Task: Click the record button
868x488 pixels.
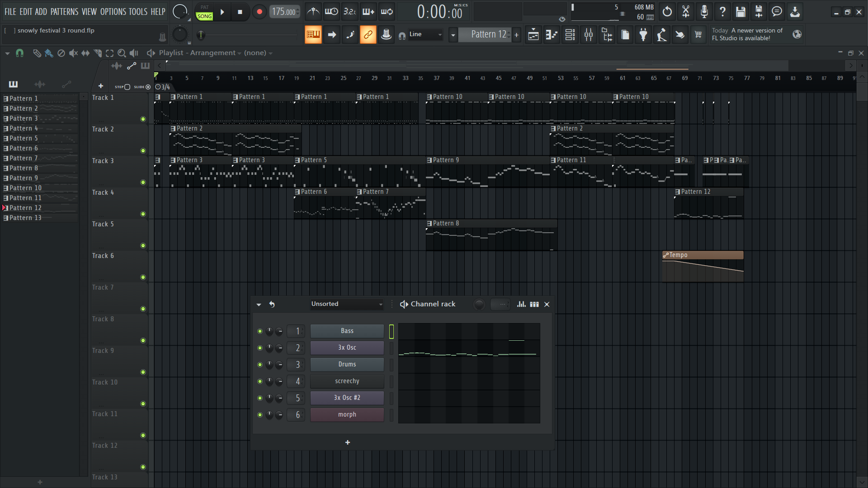Action: [x=259, y=12]
